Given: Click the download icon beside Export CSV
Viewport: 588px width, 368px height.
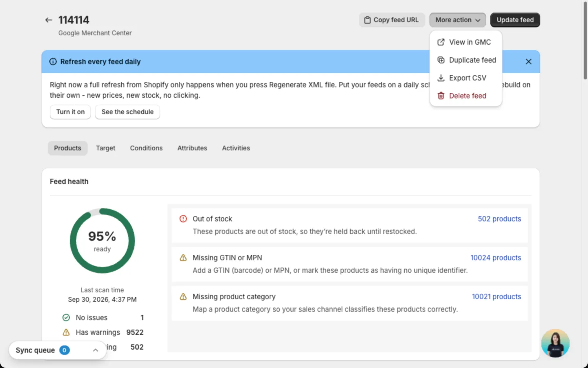Looking at the screenshot, I should [x=441, y=78].
